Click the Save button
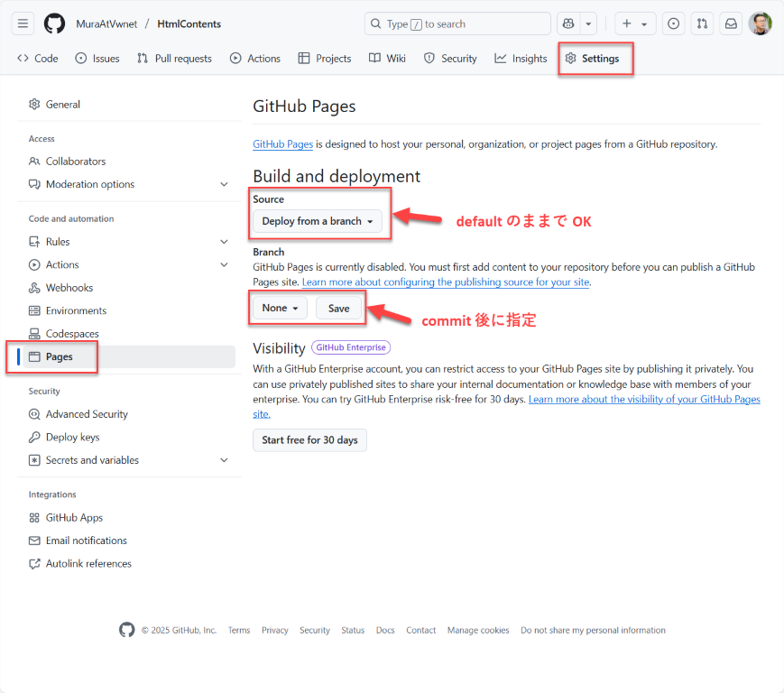The width and height of the screenshot is (784, 693). click(x=338, y=309)
